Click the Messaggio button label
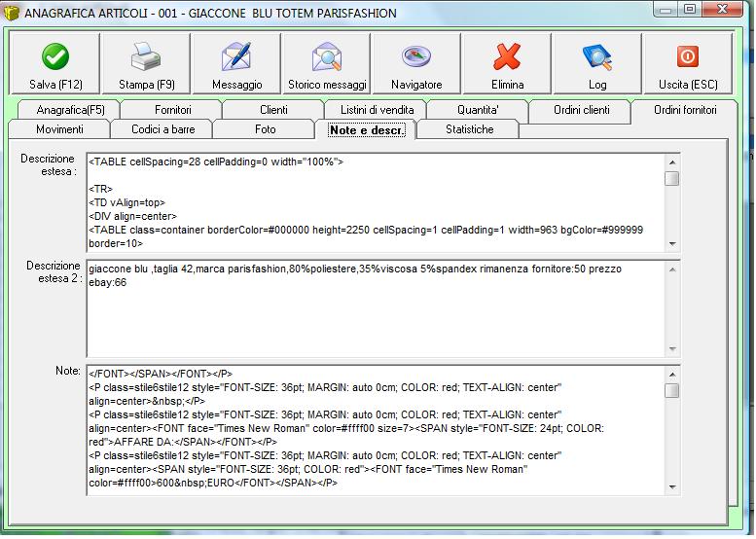The height and width of the screenshot is (539, 756). [236, 85]
